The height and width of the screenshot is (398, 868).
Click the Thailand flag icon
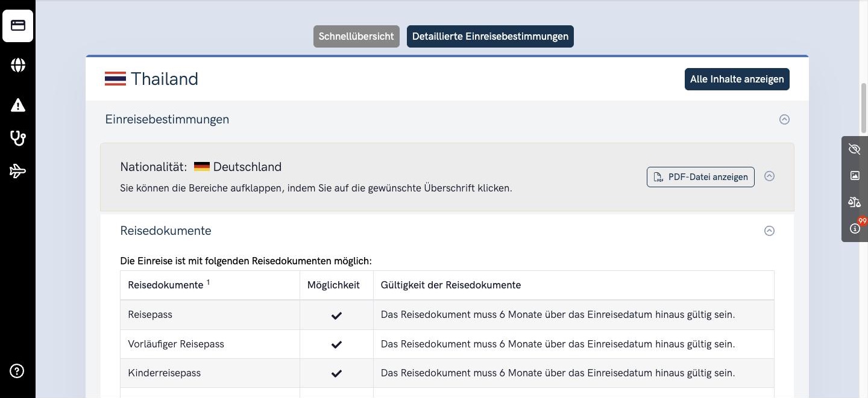[115, 79]
